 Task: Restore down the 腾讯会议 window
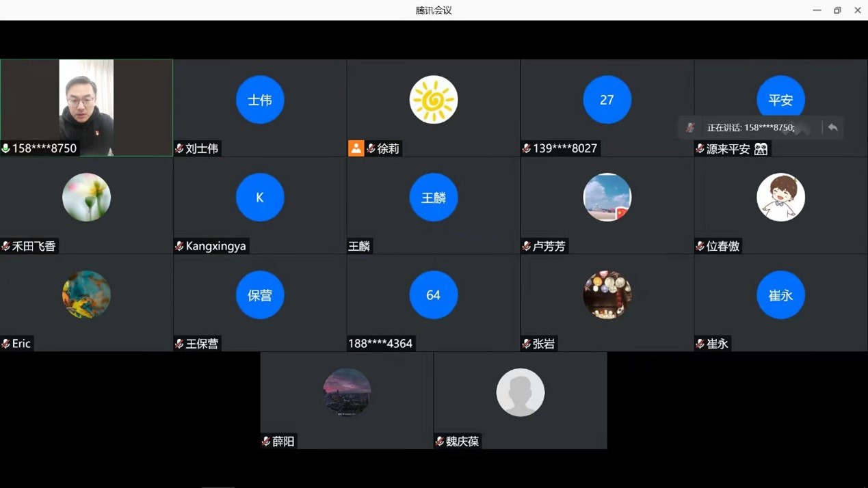coord(837,10)
